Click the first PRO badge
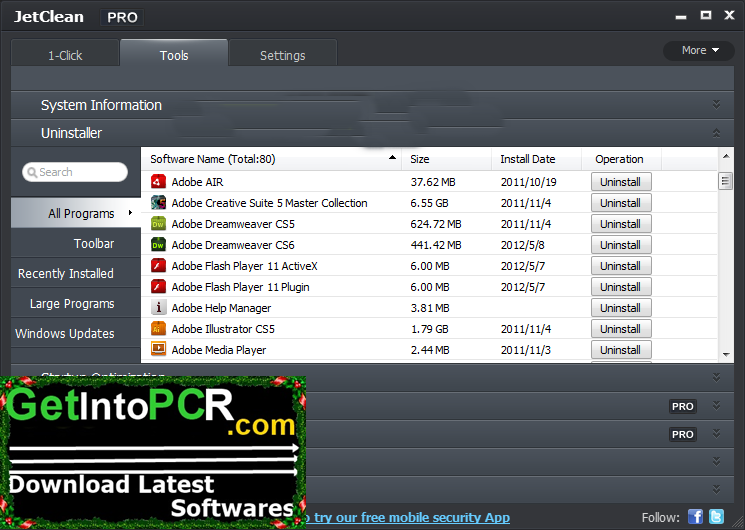This screenshot has height=530, width=745. pyautogui.click(x=683, y=406)
